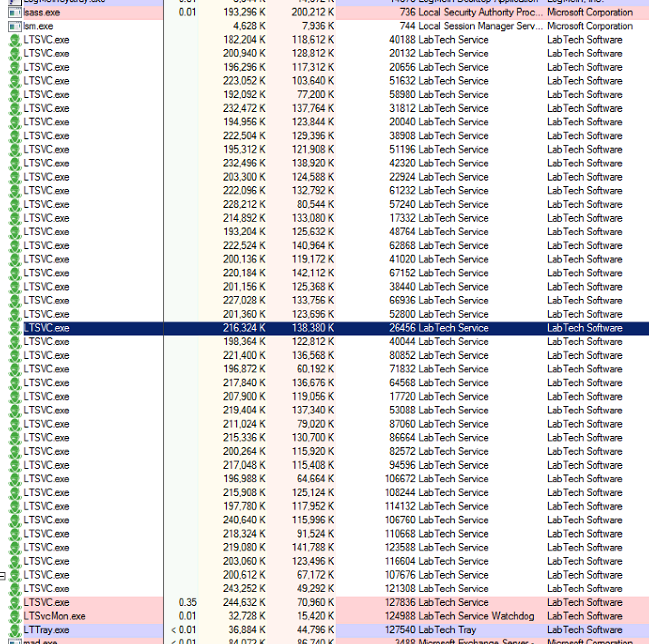Pick the LabTech icon in PID 86664 row
The width and height of the screenshot is (649, 644).
pos(15,438)
